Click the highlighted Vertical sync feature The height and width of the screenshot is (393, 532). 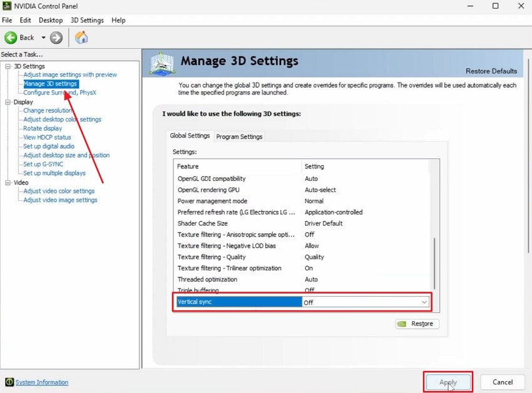pos(239,302)
